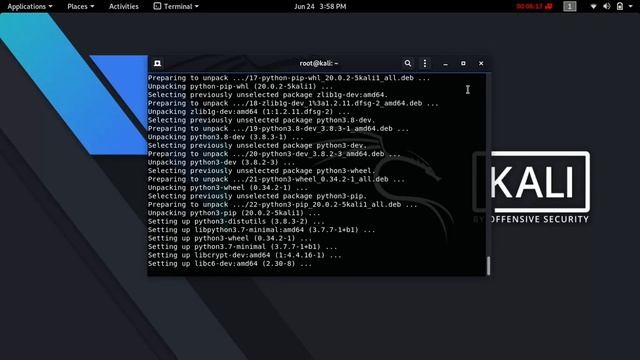Minimize the terminal window
The width and height of the screenshot is (640, 360).
(445, 64)
